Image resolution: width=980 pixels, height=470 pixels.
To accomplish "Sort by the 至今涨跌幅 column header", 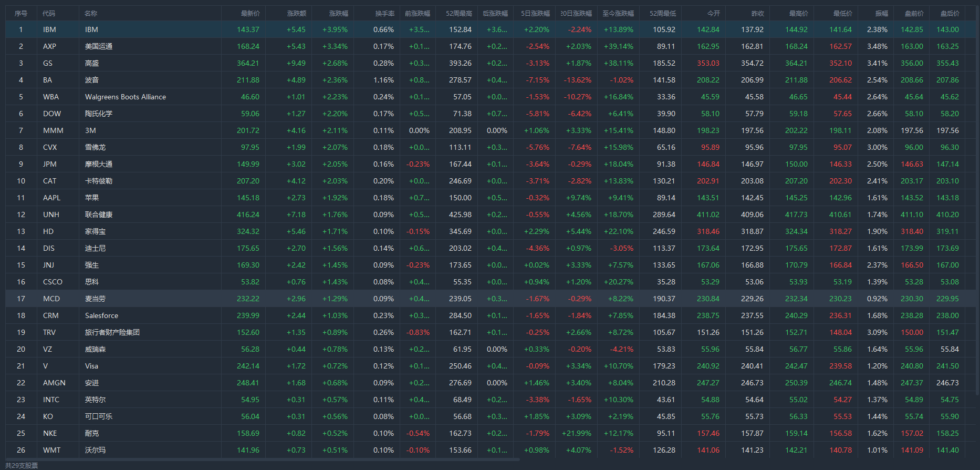I will tap(618, 13).
